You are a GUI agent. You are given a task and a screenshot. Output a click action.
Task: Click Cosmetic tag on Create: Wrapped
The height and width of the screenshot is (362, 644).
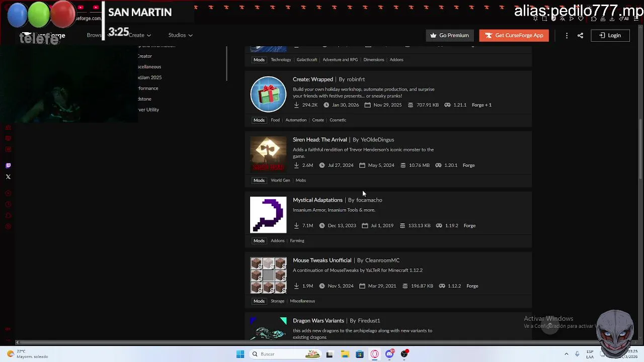338,120
